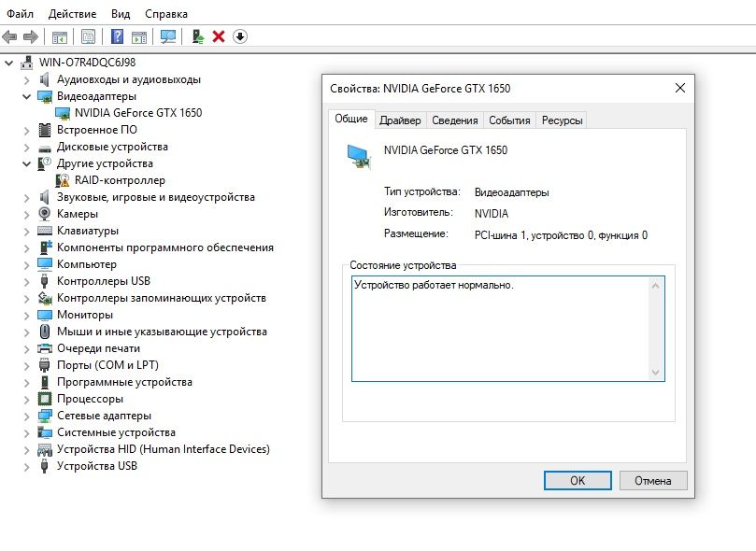
Task: Click the chip icon next to Встроенное ПО
Action: 44,130
